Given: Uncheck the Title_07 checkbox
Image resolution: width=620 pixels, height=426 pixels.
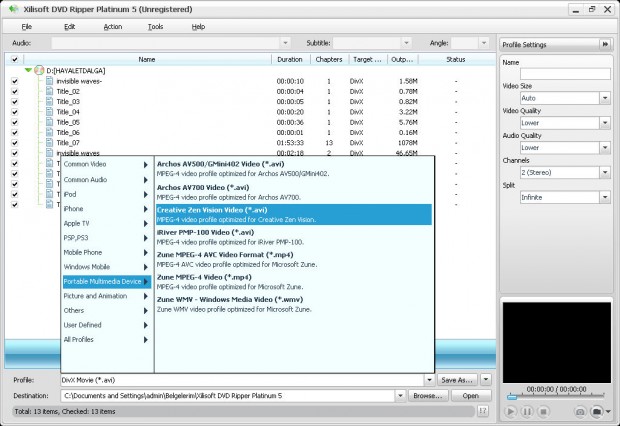Looking at the screenshot, I should click(15, 143).
